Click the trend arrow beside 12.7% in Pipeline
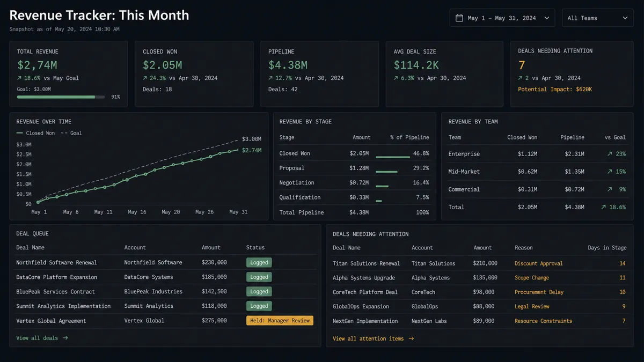 [x=271, y=78]
